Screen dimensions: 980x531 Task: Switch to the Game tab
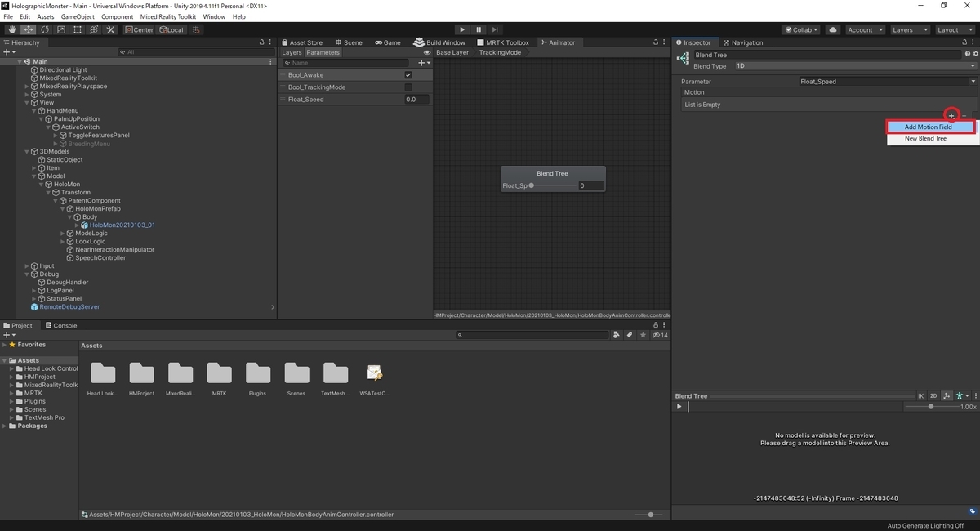[387, 42]
